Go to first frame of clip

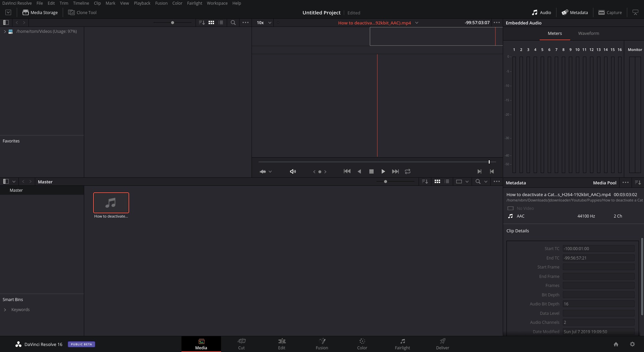[347, 171]
